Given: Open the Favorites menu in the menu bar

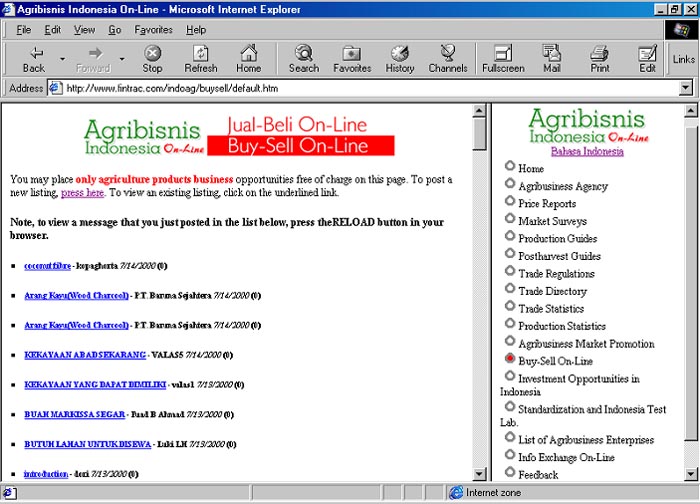Looking at the screenshot, I should pos(153,30).
